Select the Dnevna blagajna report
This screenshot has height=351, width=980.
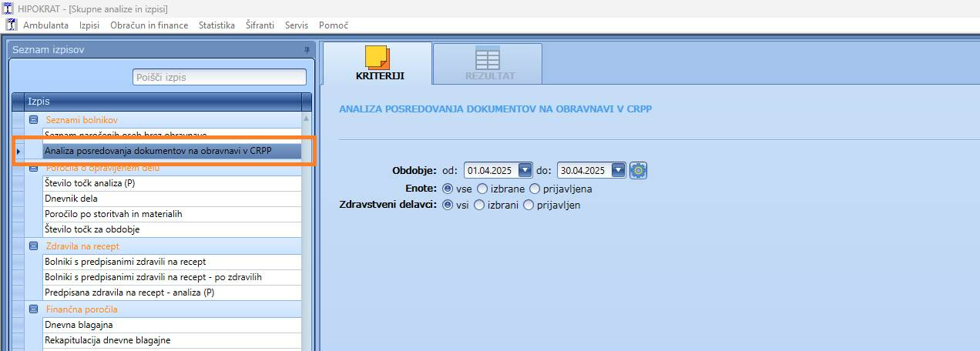(79, 325)
